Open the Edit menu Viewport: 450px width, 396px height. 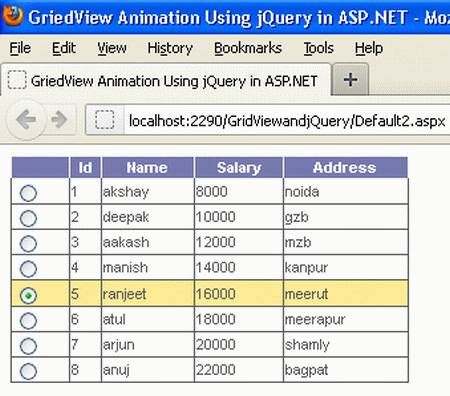point(64,48)
